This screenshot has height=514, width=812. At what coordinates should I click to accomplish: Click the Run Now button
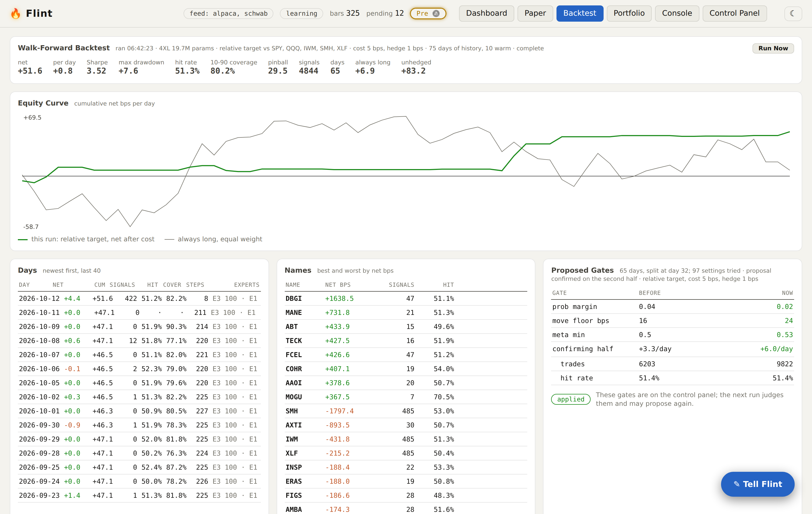pos(773,48)
